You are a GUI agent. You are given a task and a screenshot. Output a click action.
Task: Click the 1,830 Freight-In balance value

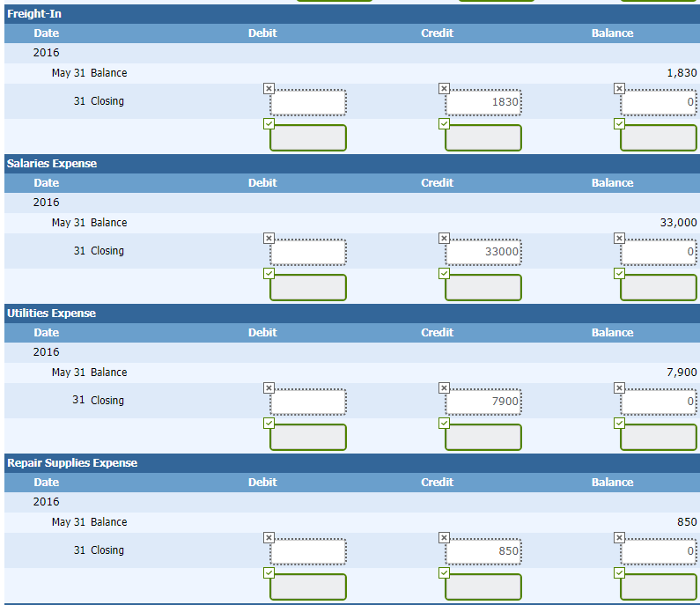682,73
